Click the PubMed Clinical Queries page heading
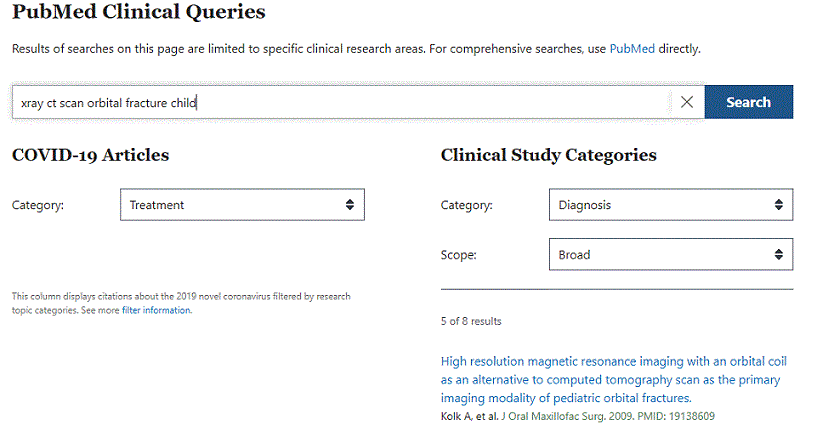 point(138,12)
